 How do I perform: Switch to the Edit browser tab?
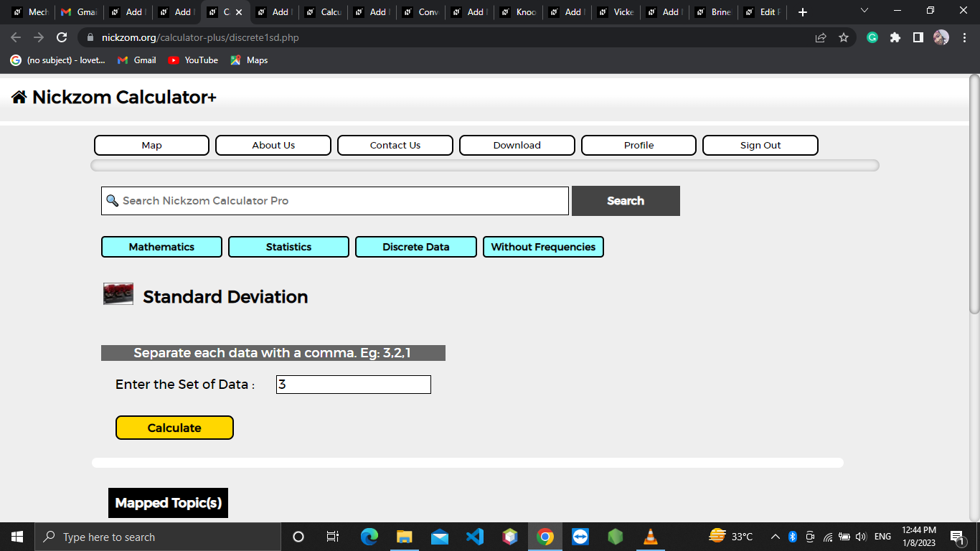pos(762,12)
